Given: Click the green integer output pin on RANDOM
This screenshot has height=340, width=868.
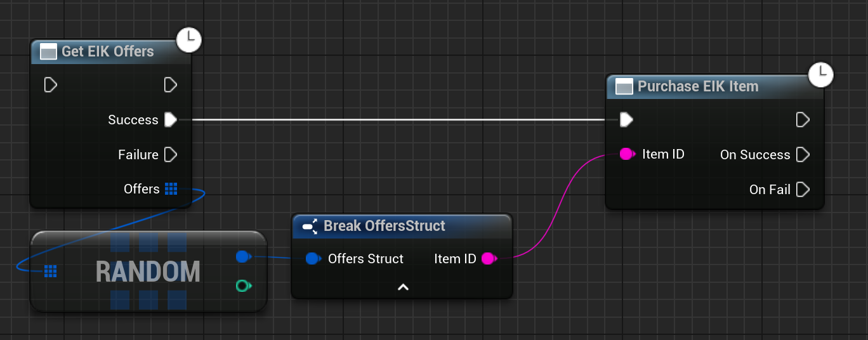Looking at the screenshot, I should (243, 286).
